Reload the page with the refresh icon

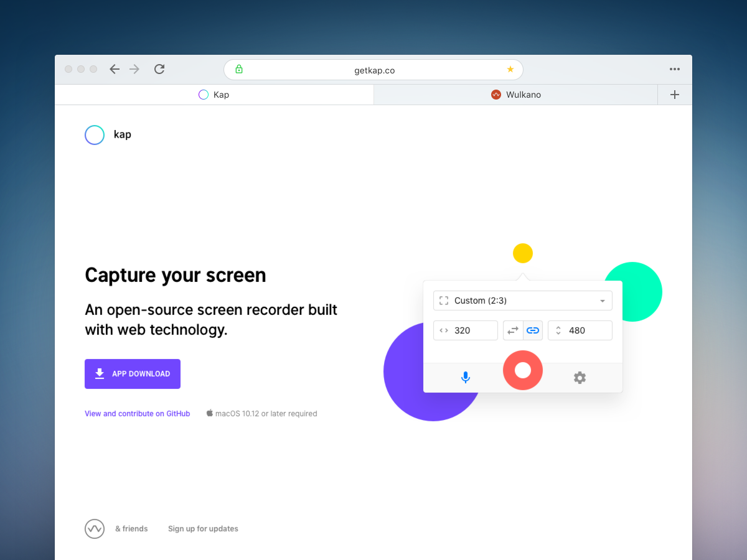click(159, 69)
